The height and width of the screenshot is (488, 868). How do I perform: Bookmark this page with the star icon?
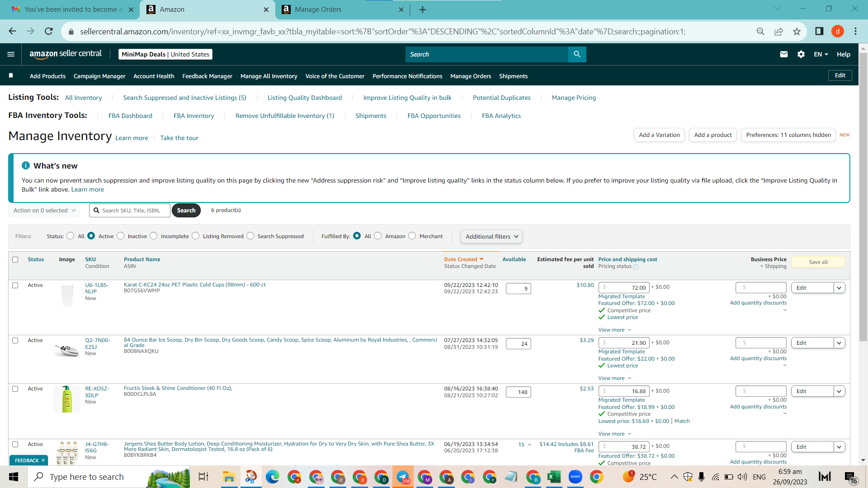797,31
